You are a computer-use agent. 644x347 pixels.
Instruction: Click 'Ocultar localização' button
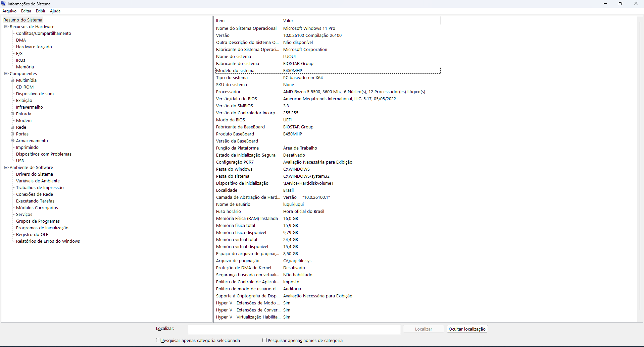pyautogui.click(x=467, y=329)
